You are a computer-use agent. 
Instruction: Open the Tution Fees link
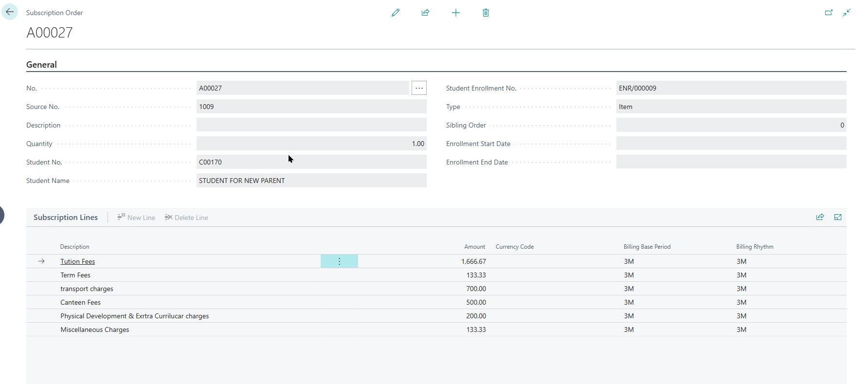pyautogui.click(x=78, y=261)
